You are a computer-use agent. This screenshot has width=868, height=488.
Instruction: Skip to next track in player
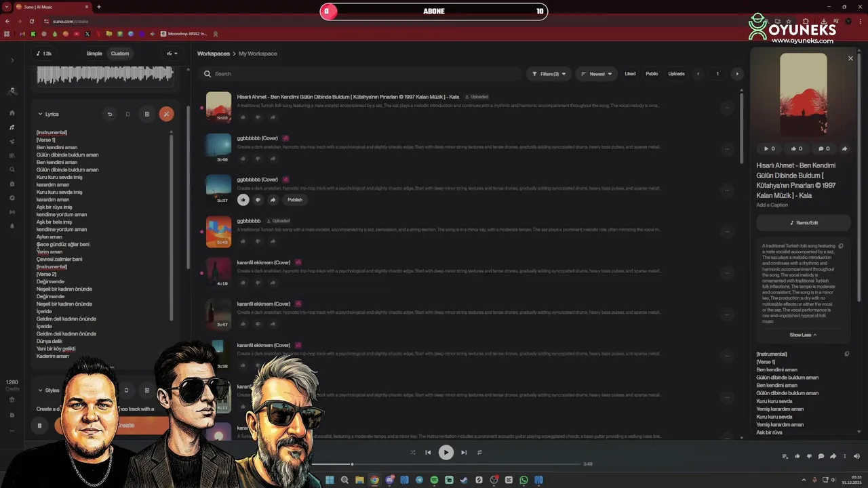pos(464,452)
